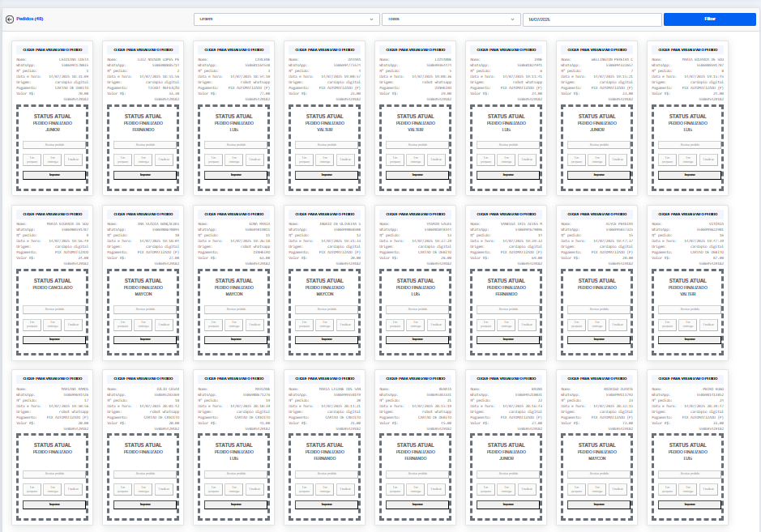Image resolution: width=761 pixels, height=532 pixels.
Task: Open the Ordem sorting dropdown
Action: coord(286,19)
